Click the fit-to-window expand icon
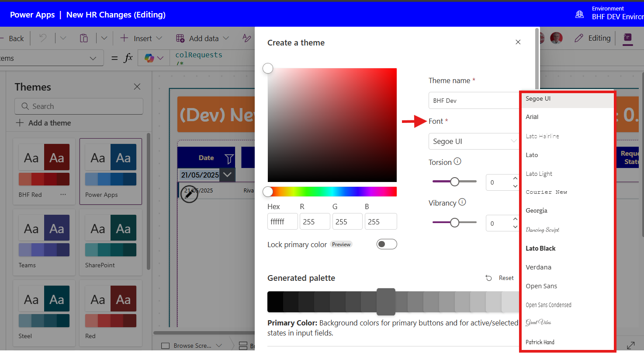The width and height of the screenshot is (644, 353). click(630, 346)
